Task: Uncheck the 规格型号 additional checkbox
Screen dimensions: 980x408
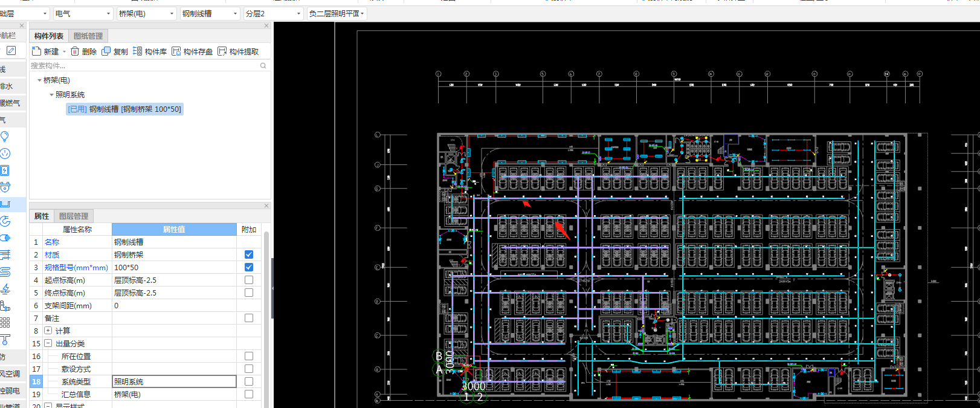Action: (249, 267)
